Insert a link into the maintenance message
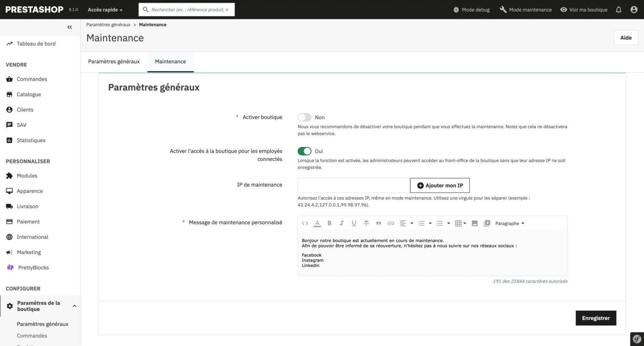Screen dimensions: 644x346 tap(391, 223)
